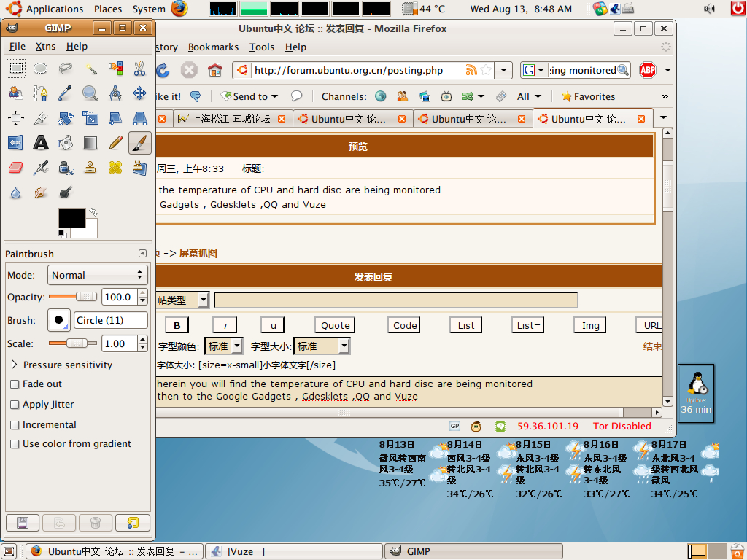Viewport: 747px width, 560px height.
Task: Select the Measure compass tool
Action: [115, 93]
